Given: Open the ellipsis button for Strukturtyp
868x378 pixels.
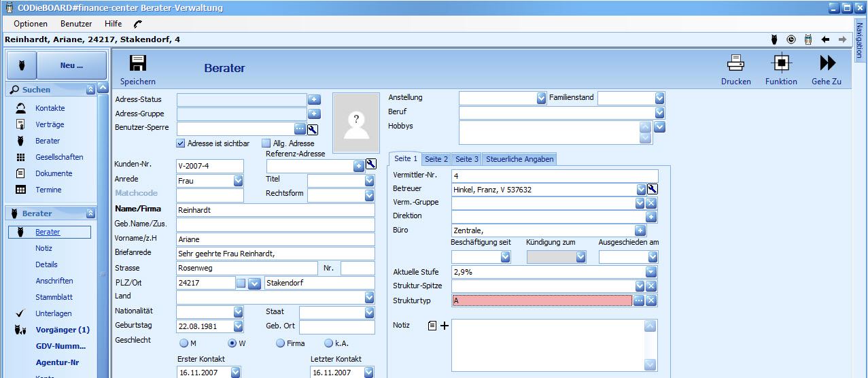Looking at the screenshot, I should point(639,300).
